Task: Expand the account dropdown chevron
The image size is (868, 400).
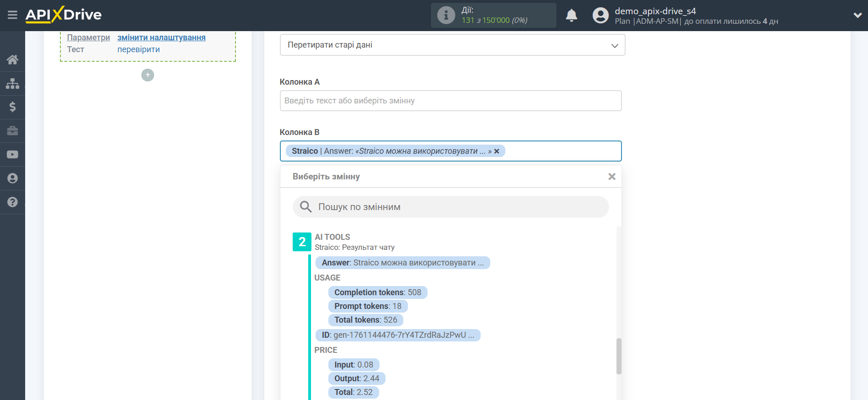Action: pos(857,15)
